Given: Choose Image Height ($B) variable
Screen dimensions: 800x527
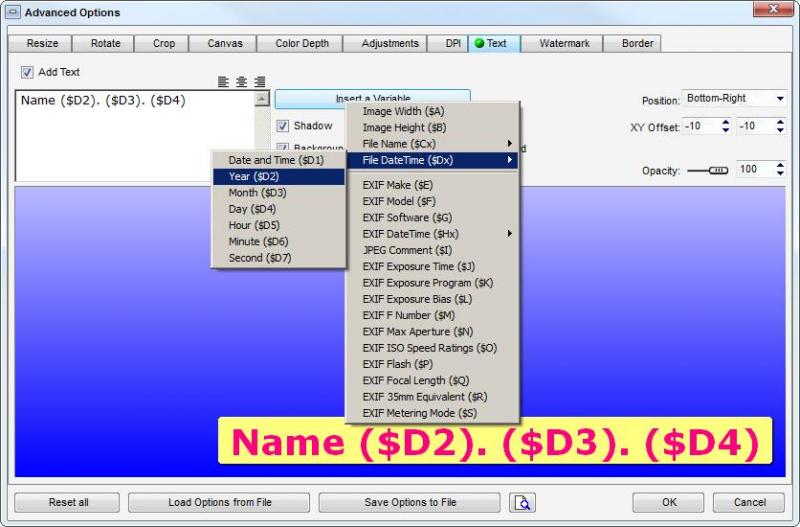Looking at the screenshot, I should 432,128.
